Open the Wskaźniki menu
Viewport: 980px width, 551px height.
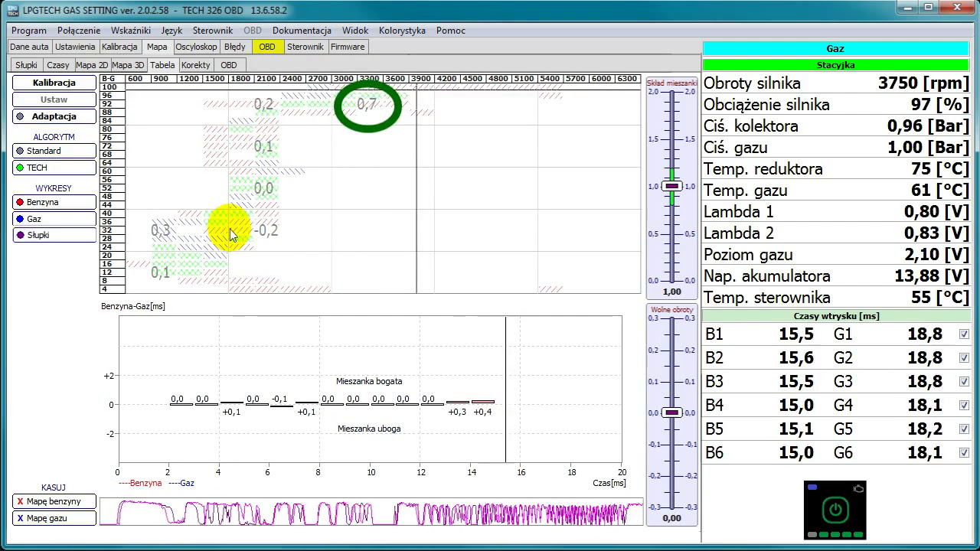(130, 31)
